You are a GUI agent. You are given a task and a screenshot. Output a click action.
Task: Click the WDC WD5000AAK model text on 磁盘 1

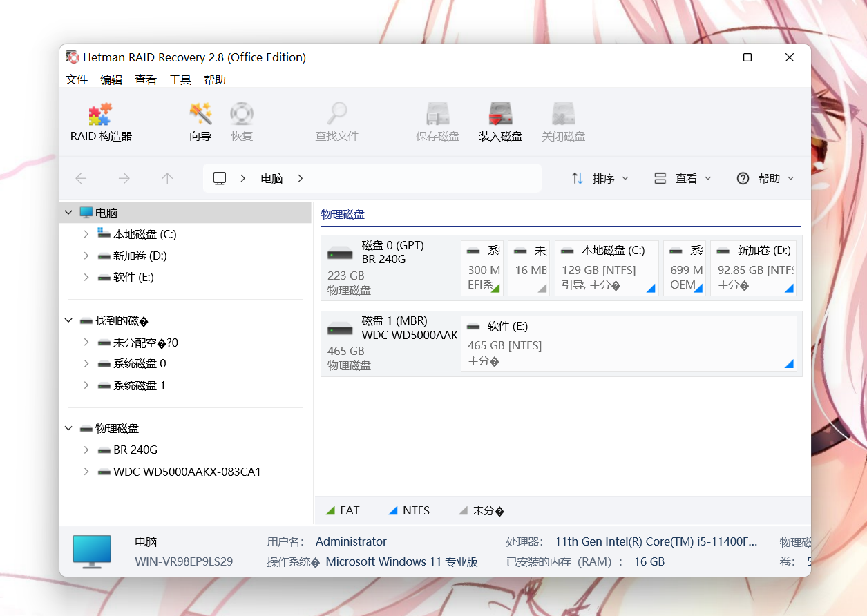coord(410,335)
